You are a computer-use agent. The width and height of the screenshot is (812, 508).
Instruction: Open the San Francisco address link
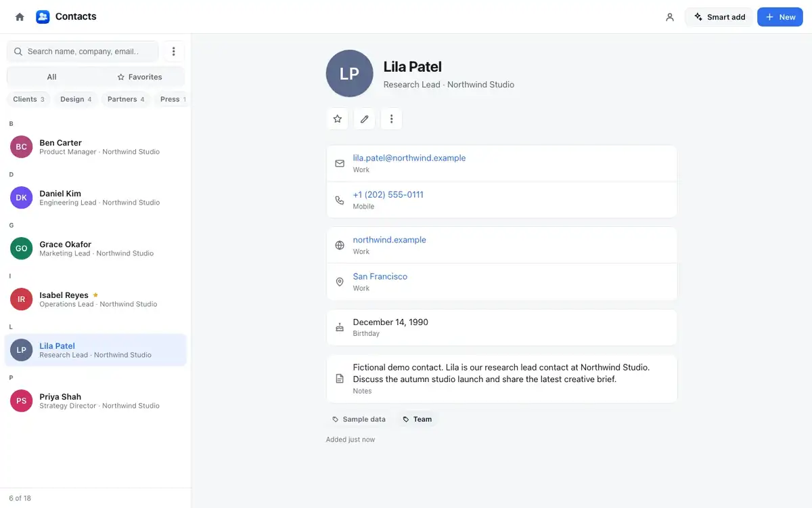380,276
